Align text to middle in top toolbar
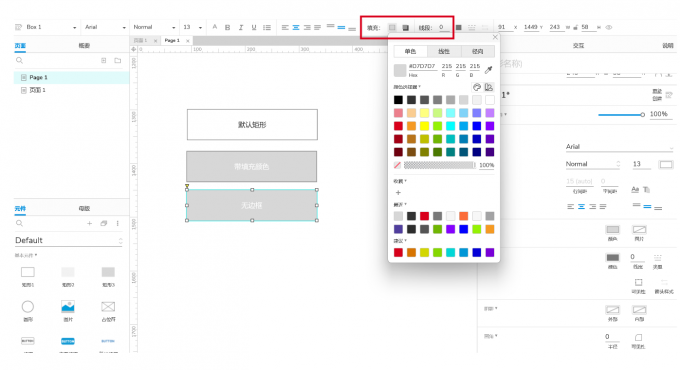This screenshot has width=680, height=370. click(x=341, y=27)
